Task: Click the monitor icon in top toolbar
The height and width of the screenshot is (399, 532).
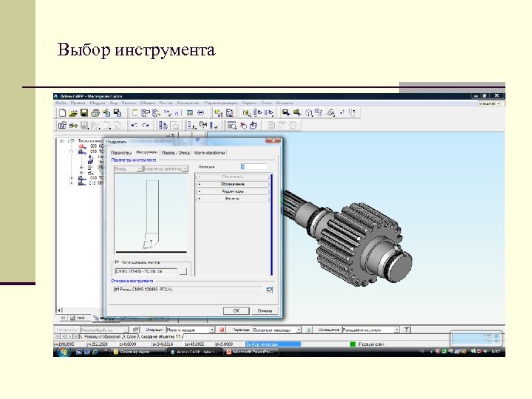Action: click(x=286, y=112)
